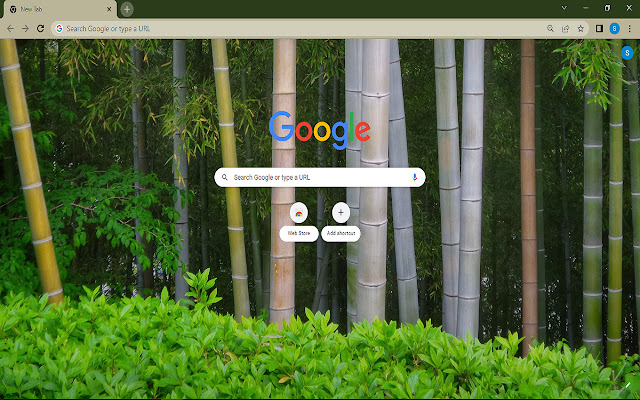Open the Chrome profile S avatar in the toolbar
The height and width of the screenshot is (400, 640).
(614, 29)
